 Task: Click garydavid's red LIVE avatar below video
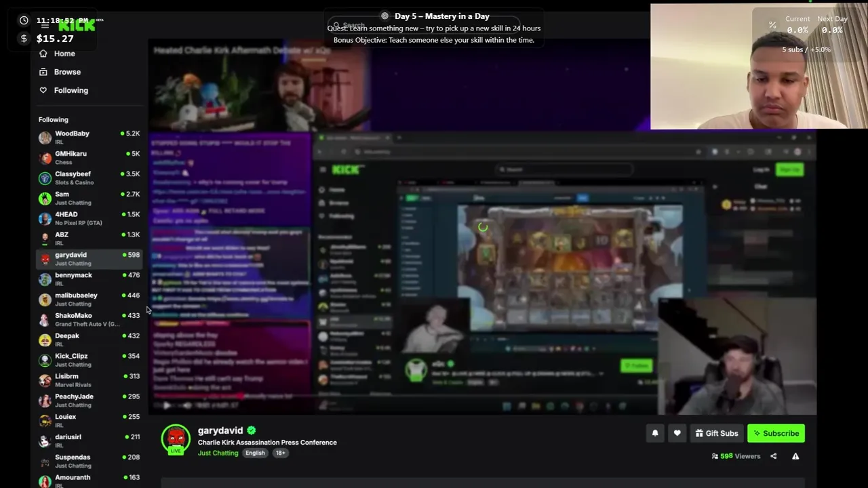[x=176, y=439]
